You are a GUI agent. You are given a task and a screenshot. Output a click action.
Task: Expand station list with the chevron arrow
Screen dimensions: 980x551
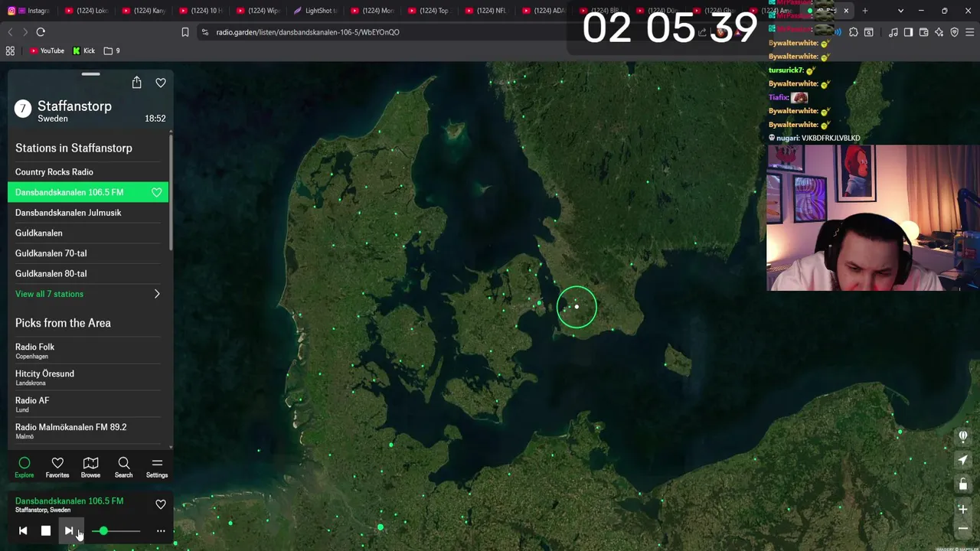[x=157, y=294]
